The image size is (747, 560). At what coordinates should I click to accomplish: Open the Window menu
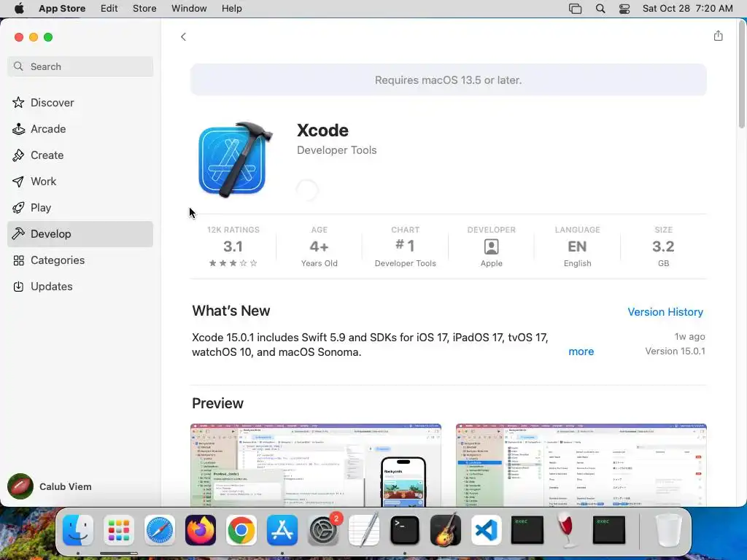point(189,9)
